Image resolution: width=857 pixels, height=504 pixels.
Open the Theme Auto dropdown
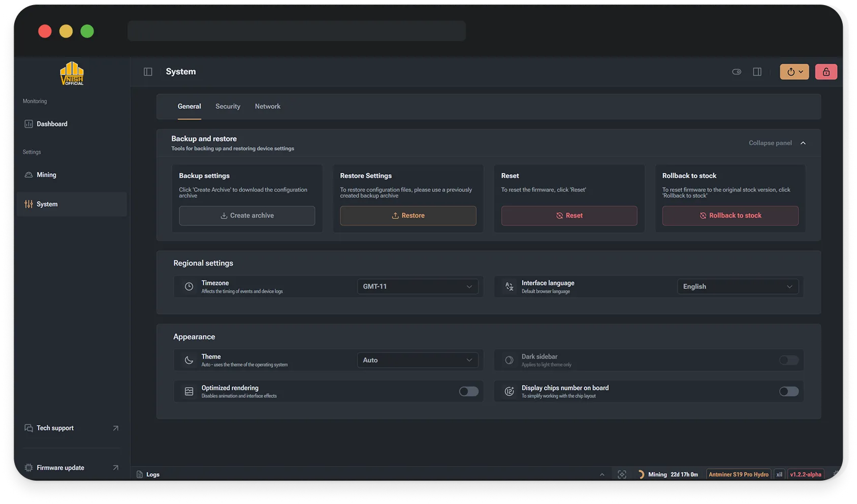click(x=417, y=360)
